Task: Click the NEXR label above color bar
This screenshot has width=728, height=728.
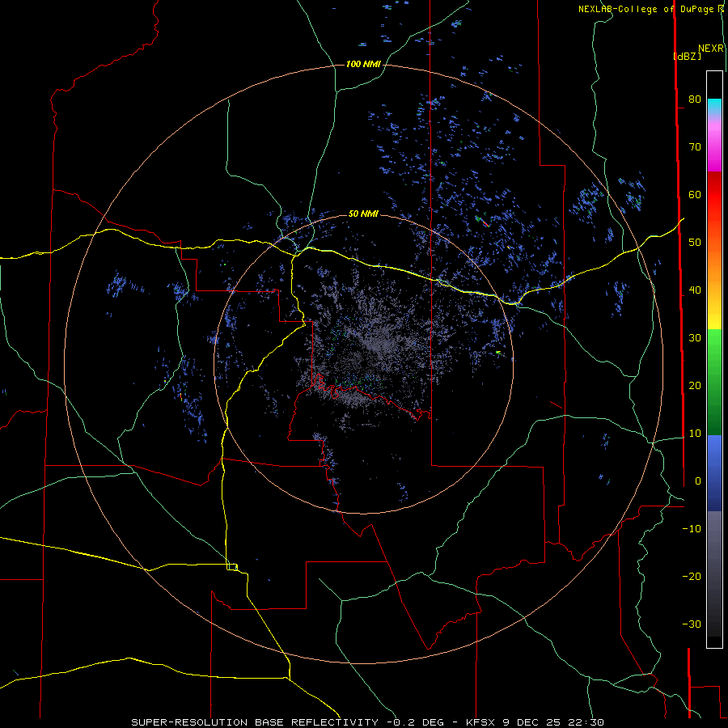Action: coord(711,49)
